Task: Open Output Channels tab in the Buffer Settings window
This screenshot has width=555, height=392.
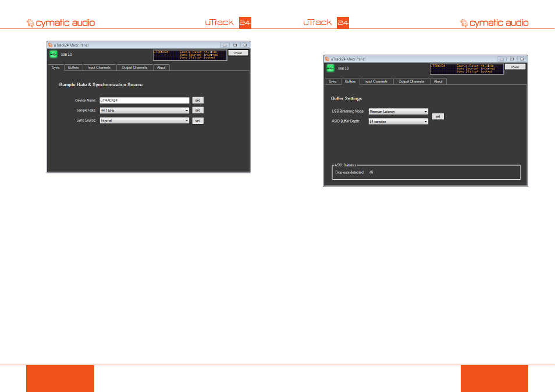Action: pyautogui.click(x=411, y=81)
